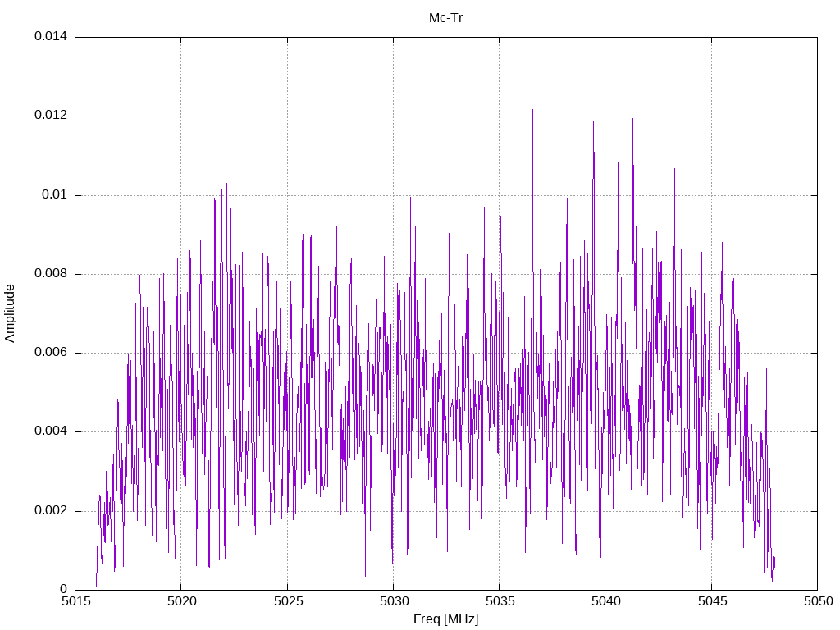The height and width of the screenshot is (630, 840).
Task: Click the 0.008 y-axis tick label
Action: coord(51,273)
